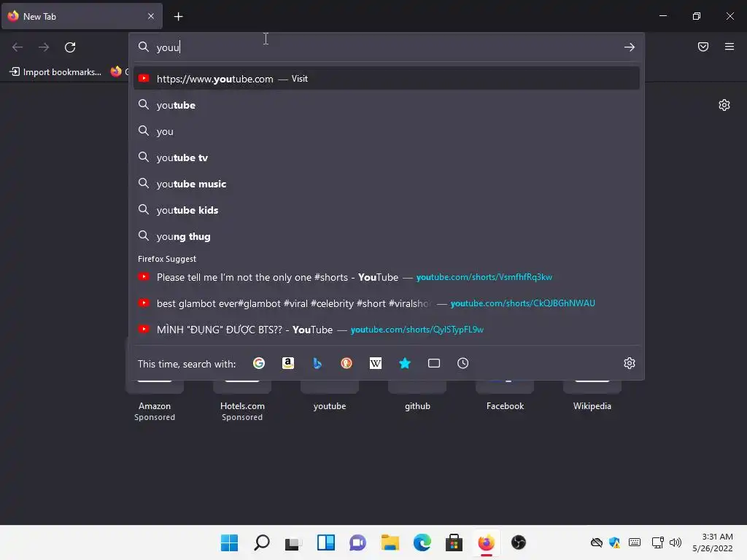Search this time with Wikipedia icon
The height and width of the screenshot is (560, 747).
coord(376,363)
